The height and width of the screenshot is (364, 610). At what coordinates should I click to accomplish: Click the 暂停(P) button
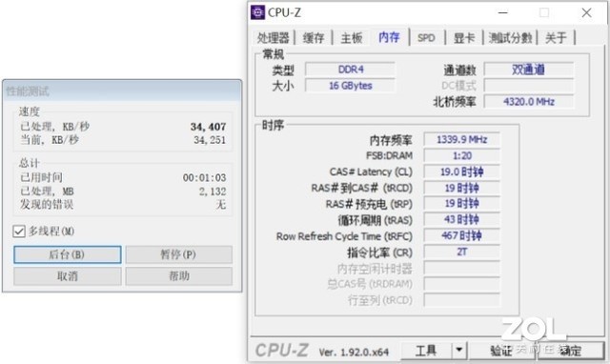[x=178, y=254]
